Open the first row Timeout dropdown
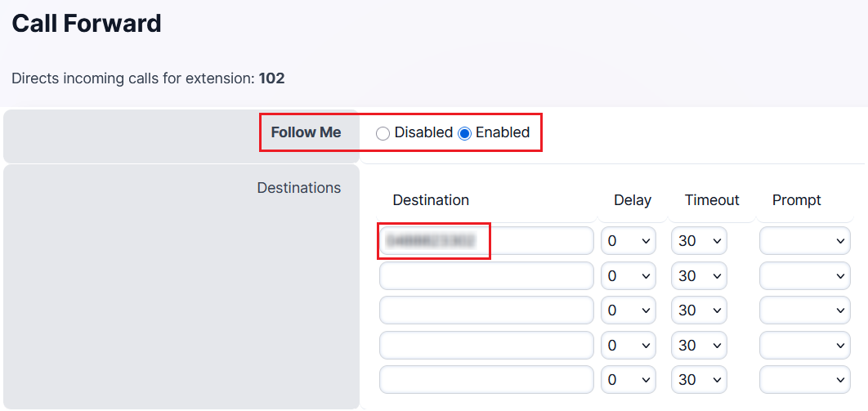 tap(699, 241)
